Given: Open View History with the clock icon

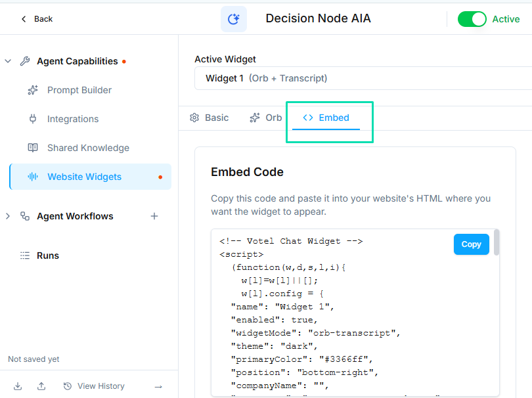Looking at the screenshot, I should (x=67, y=386).
